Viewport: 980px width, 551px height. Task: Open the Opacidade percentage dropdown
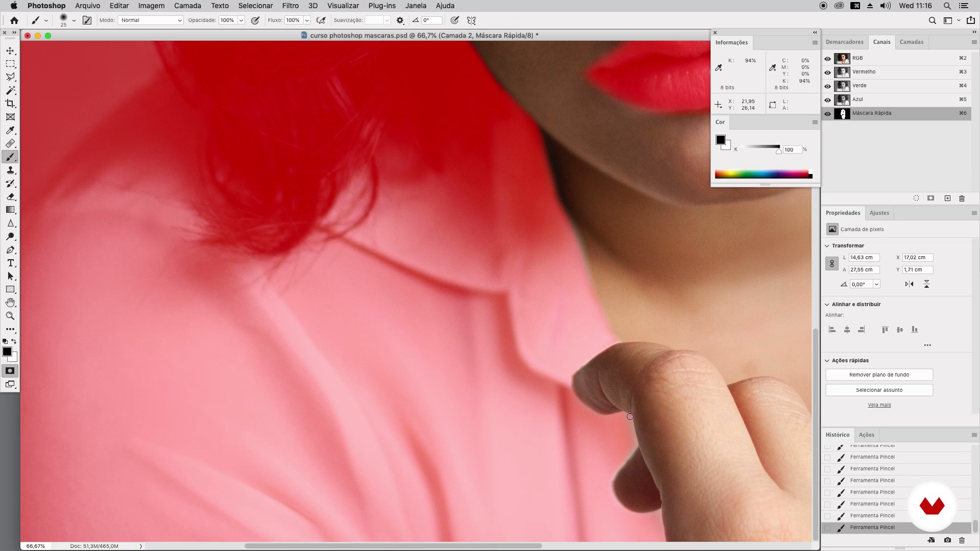coord(241,20)
